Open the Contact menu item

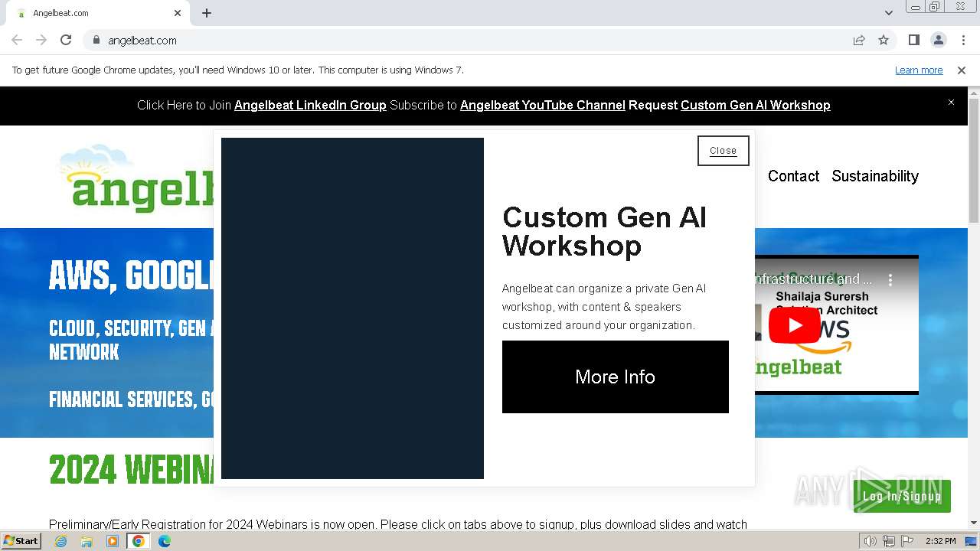[793, 176]
